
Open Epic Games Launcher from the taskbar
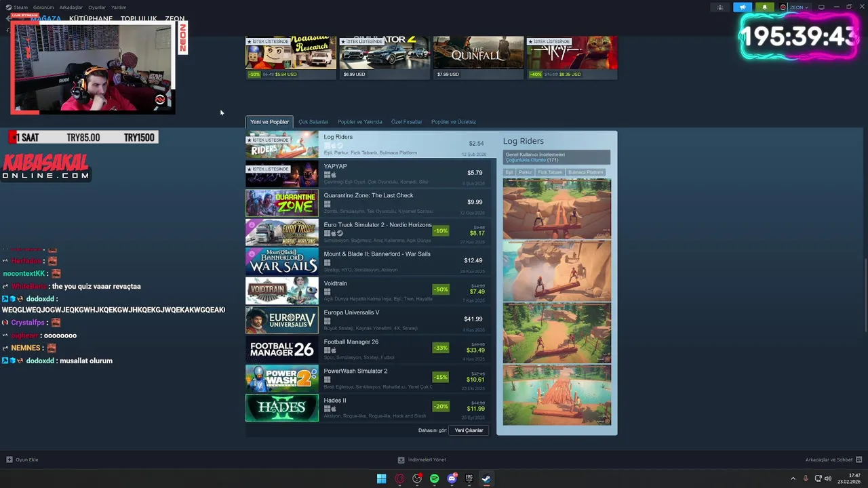point(469,479)
